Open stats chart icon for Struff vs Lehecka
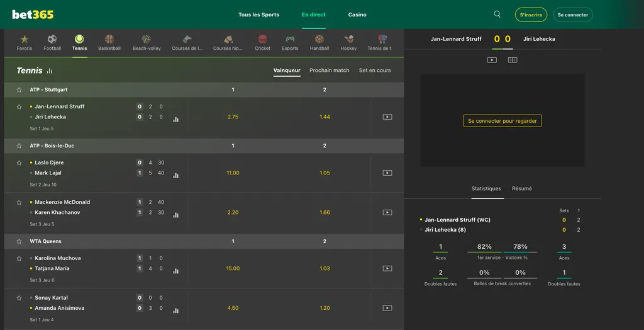Image resolution: width=644 pixels, height=330 pixels. coord(176,119)
